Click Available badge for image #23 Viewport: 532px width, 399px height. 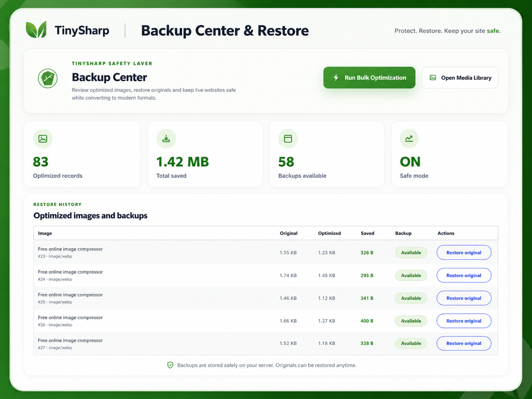411,253
